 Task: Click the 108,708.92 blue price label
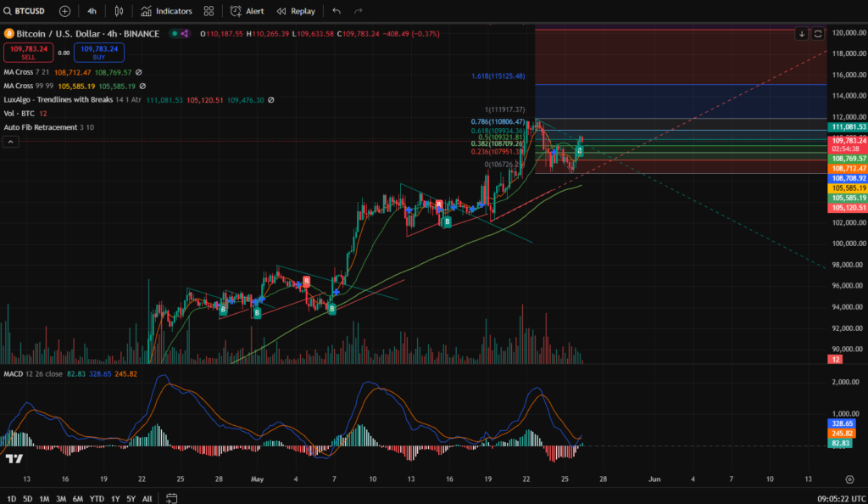pos(848,178)
